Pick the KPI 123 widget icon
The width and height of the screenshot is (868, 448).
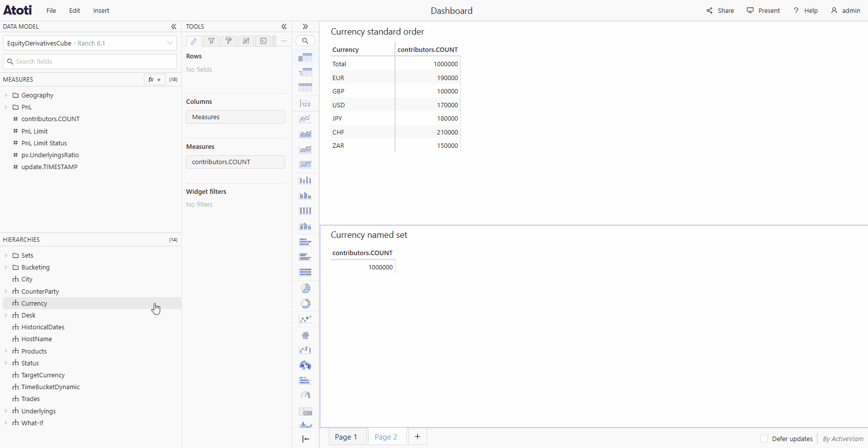(305, 104)
